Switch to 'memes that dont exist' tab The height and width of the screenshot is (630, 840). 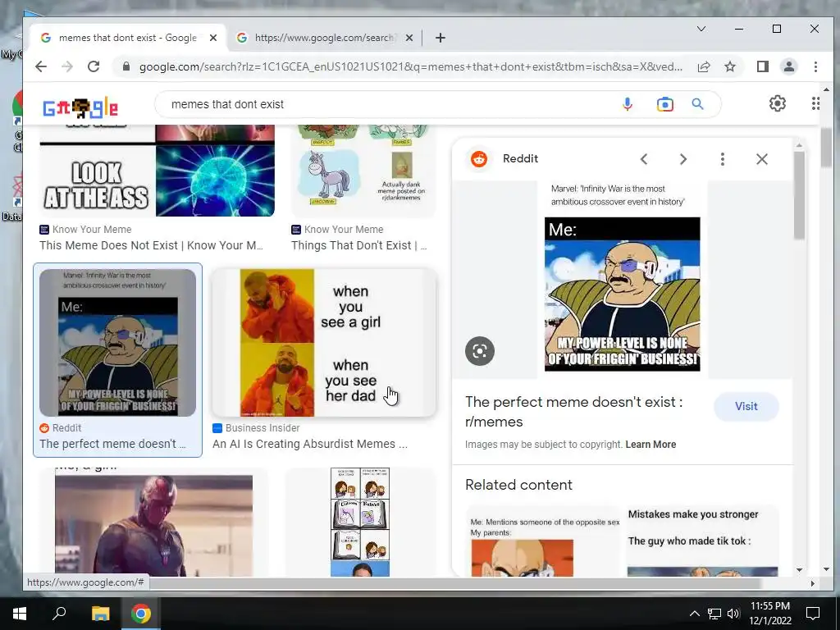127,38
